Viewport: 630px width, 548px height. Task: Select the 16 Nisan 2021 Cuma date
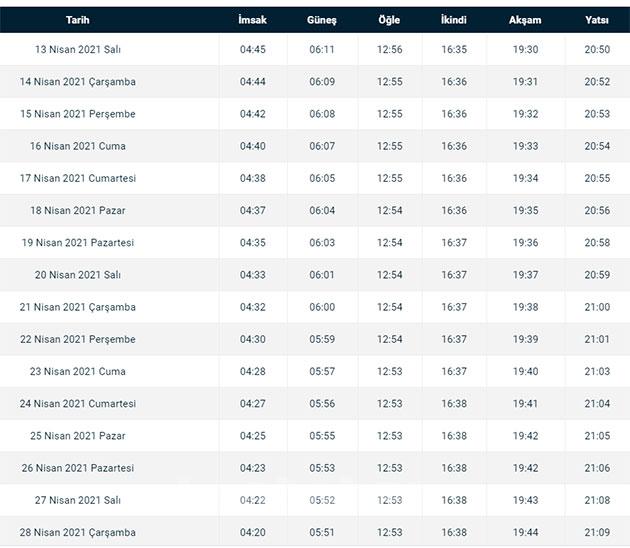coord(77,146)
